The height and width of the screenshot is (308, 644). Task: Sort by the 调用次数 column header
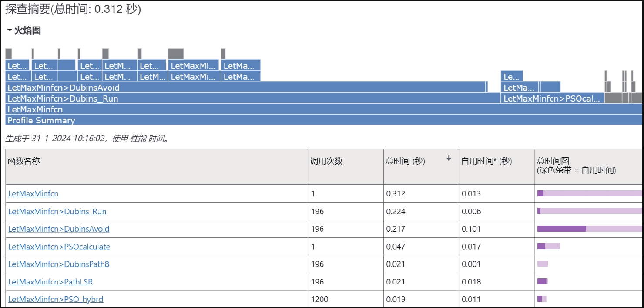point(326,161)
